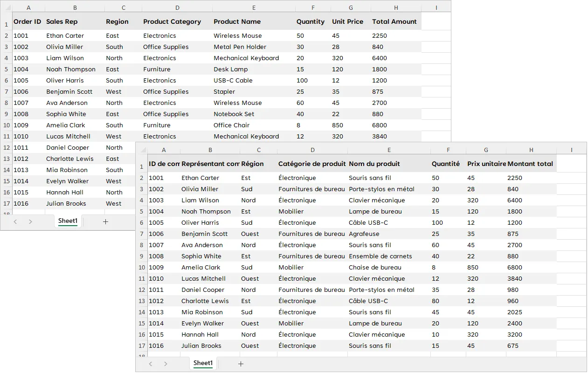Click the 'Montant total' header cell

(531, 163)
